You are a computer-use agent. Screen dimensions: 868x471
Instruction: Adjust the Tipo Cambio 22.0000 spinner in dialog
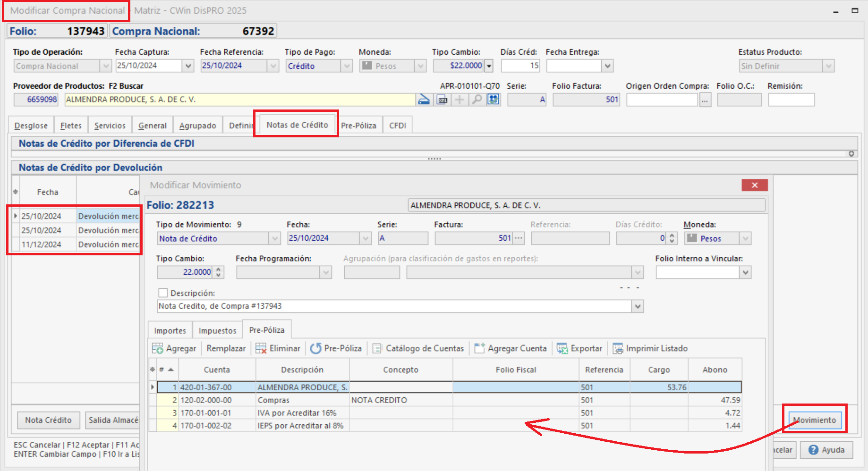(218, 272)
